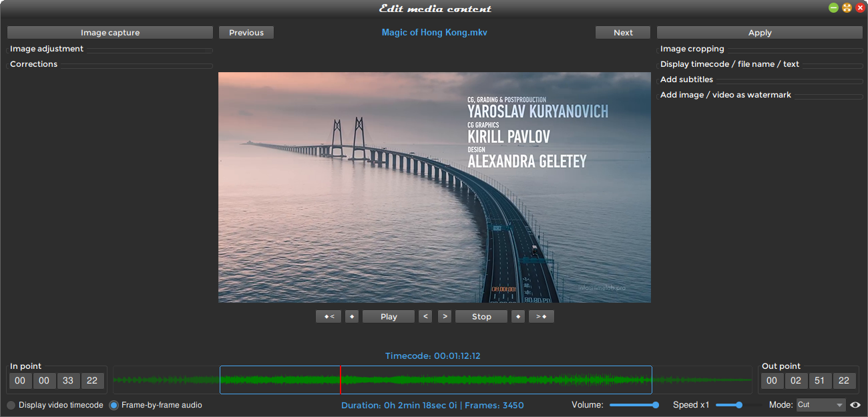This screenshot has width=868, height=417.
Task: Click the red playhead on the waveform
Action: pyautogui.click(x=341, y=379)
